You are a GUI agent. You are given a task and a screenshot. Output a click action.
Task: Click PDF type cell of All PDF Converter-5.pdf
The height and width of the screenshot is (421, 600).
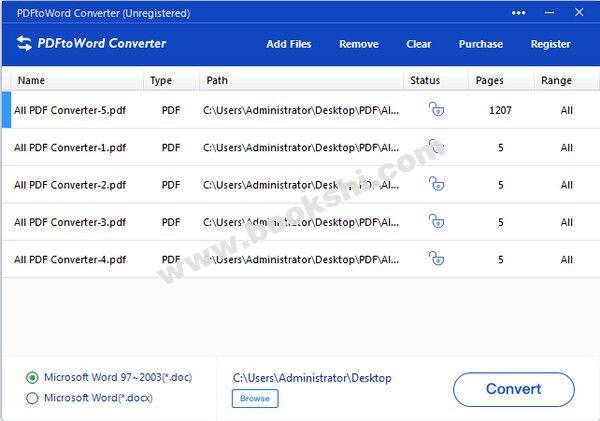[x=171, y=110]
